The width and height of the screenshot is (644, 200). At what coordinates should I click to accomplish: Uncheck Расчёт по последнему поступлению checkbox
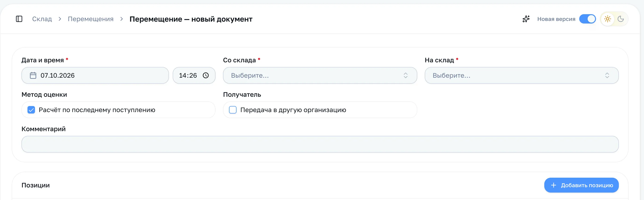[x=31, y=110]
